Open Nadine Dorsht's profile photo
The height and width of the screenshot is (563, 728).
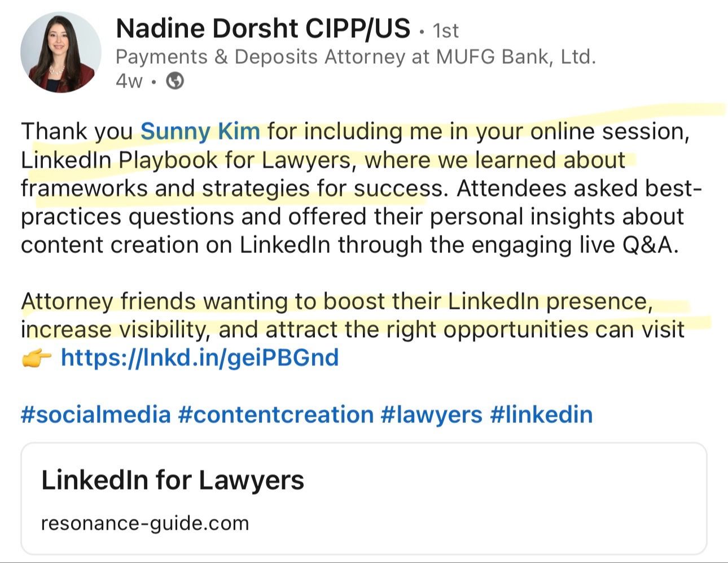tap(61, 52)
